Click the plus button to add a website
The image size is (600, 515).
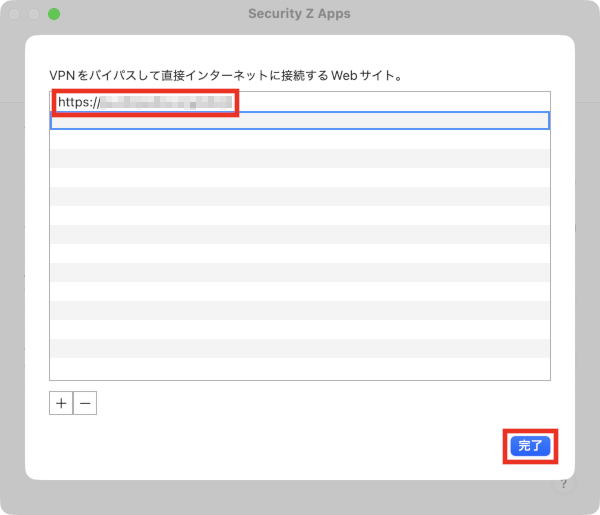tap(61, 403)
